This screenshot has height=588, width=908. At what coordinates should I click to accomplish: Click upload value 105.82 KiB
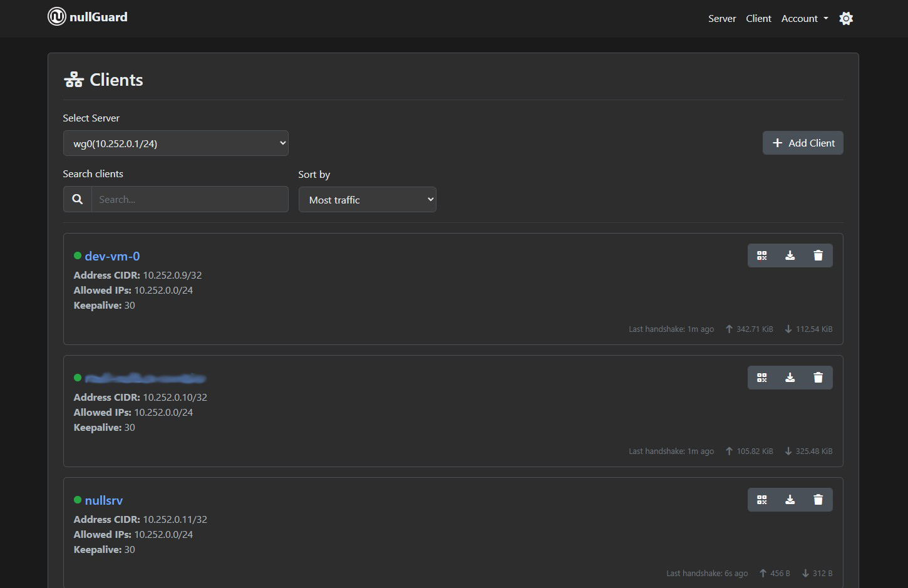(x=750, y=451)
